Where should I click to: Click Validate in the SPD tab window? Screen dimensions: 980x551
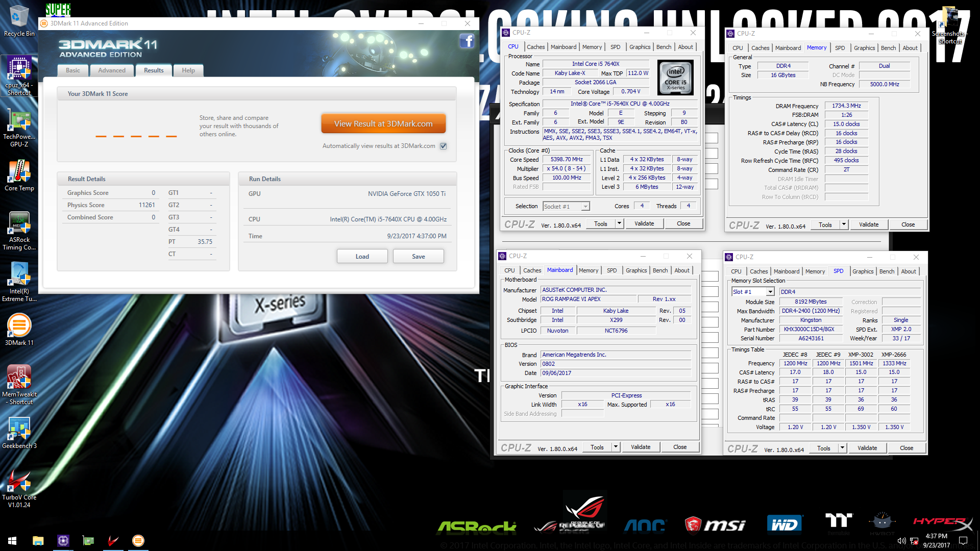[867, 448]
